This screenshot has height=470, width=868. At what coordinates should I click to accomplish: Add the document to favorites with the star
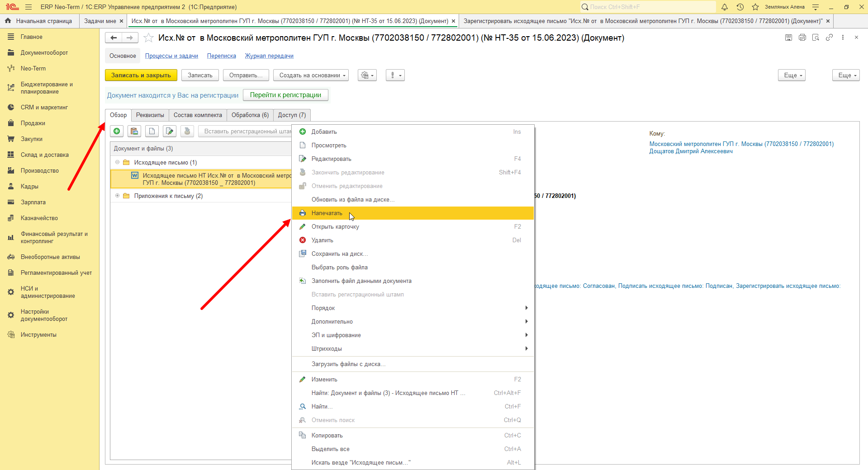click(148, 38)
